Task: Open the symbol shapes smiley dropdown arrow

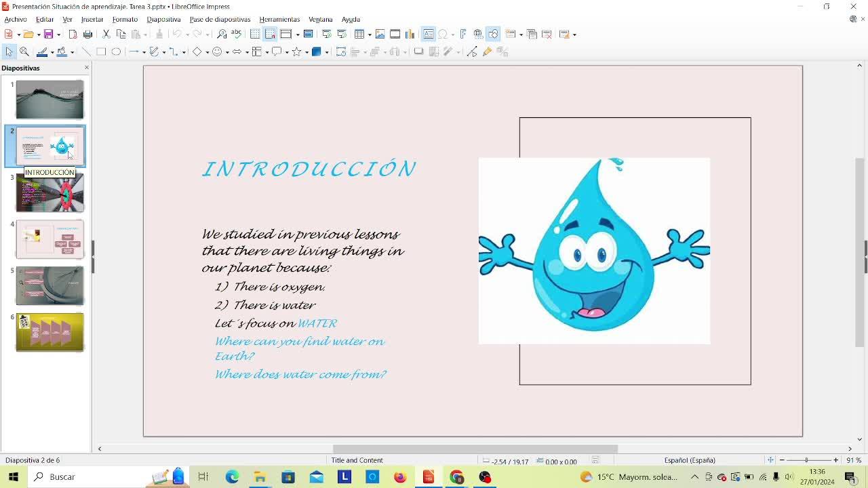Action: pyautogui.click(x=226, y=52)
